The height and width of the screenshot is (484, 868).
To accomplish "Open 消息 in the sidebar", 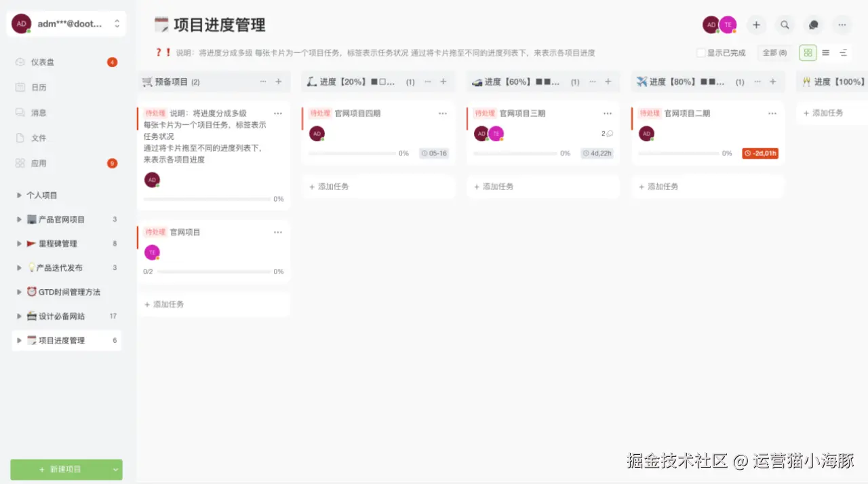I will [x=66, y=113].
